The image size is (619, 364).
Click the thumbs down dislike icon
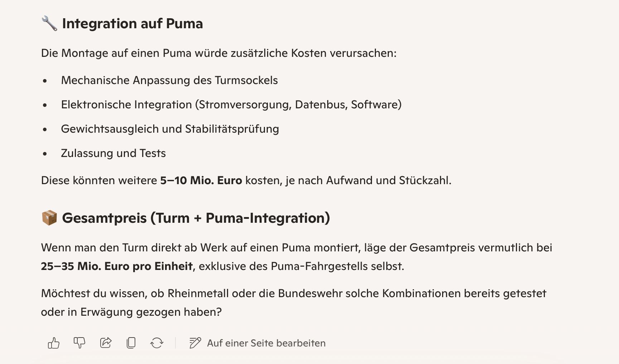(79, 343)
